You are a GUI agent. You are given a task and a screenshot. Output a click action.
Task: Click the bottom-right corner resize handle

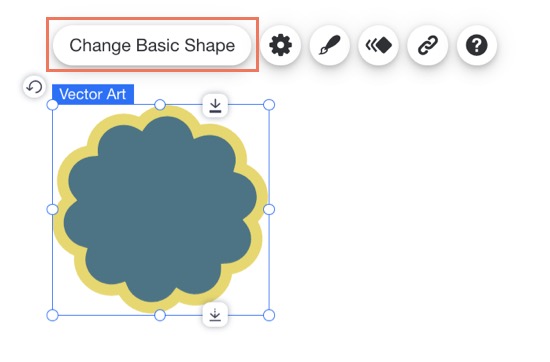coord(269,315)
